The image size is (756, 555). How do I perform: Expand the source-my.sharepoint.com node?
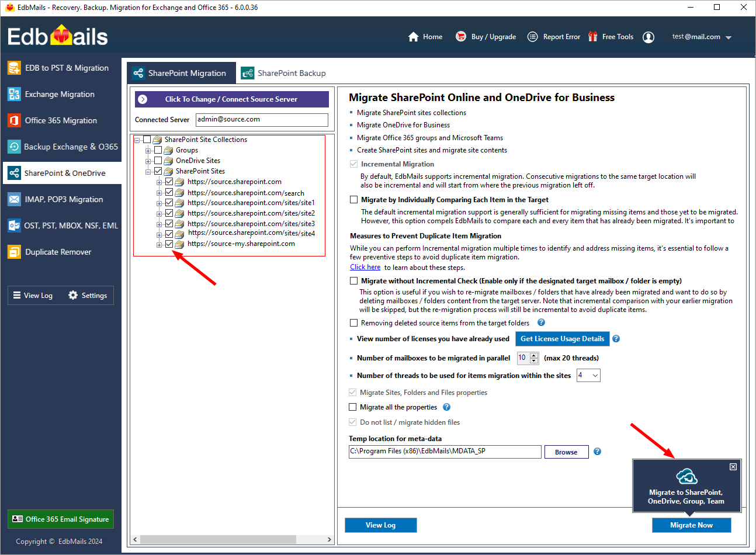point(159,245)
